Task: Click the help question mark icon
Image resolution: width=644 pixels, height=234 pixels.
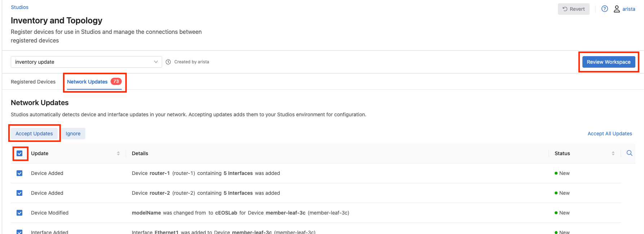Action: 605,9
